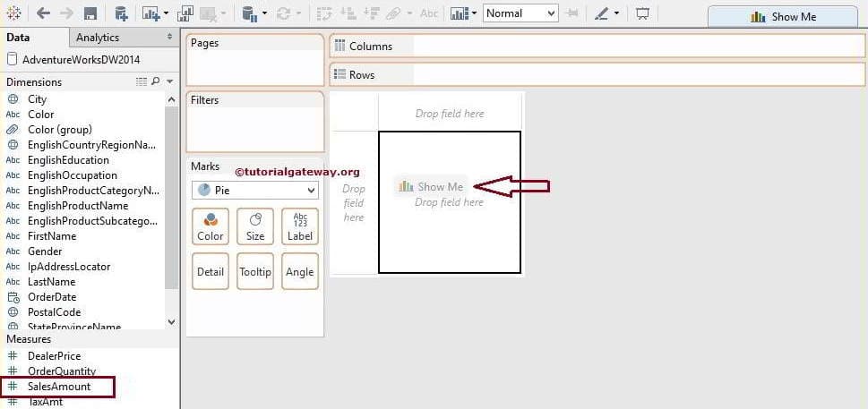Select the highlight pen icon
Viewport: 868px width, 409px height.
(x=602, y=13)
